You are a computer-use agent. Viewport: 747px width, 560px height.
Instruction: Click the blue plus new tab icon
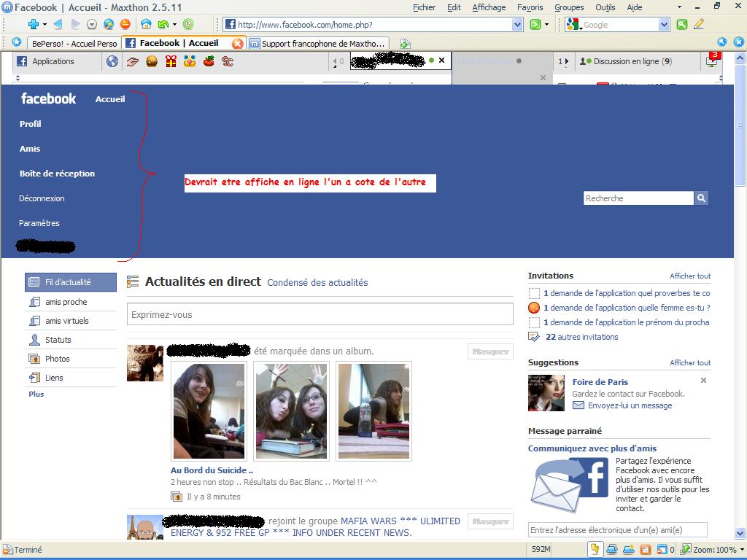point(34,24)
